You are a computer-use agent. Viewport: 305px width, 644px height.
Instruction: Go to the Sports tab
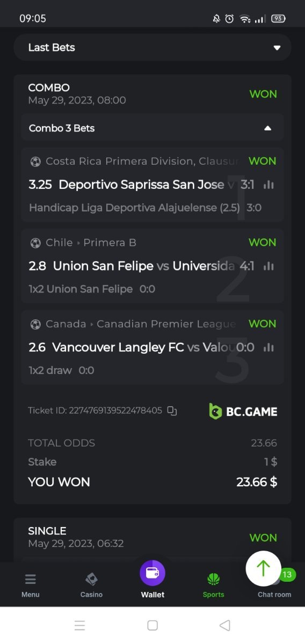pos(214,586)
